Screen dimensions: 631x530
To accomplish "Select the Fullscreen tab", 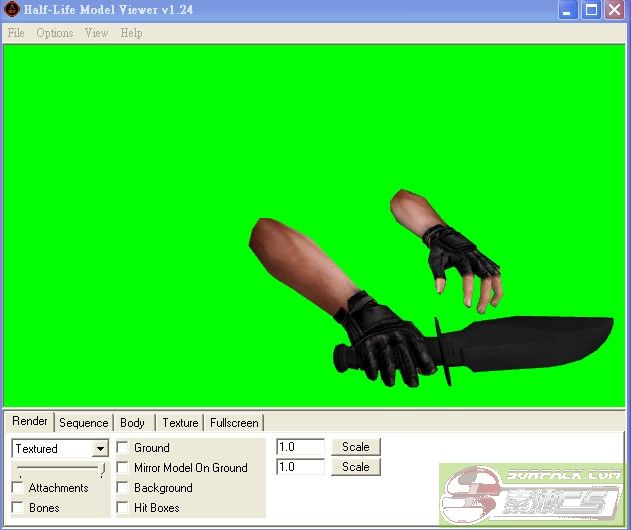I will (x=234, y=423).
